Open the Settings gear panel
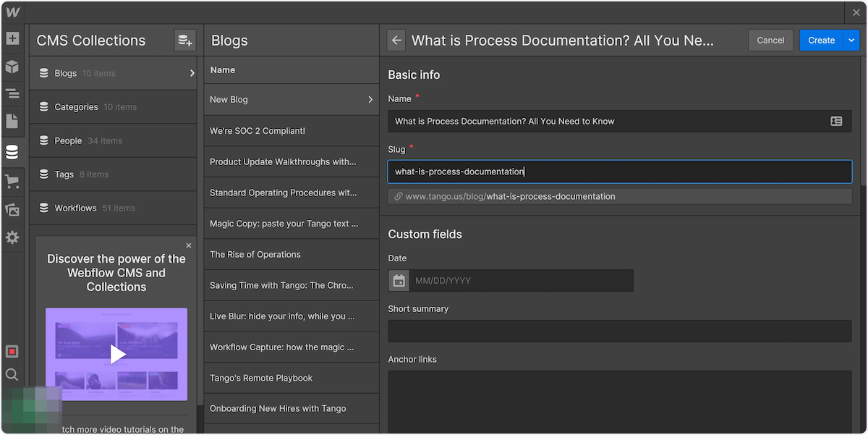 [x=12, y=237]
